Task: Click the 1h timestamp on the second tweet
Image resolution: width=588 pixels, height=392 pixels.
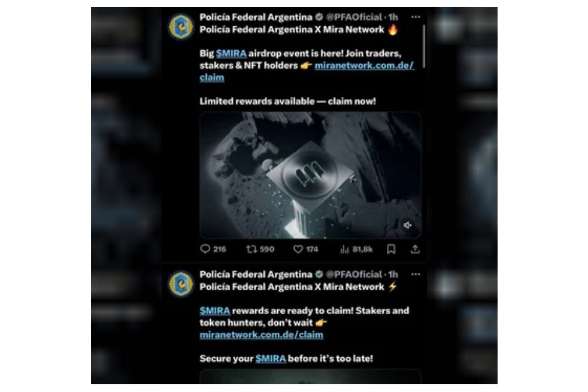Action: point(393,274)
